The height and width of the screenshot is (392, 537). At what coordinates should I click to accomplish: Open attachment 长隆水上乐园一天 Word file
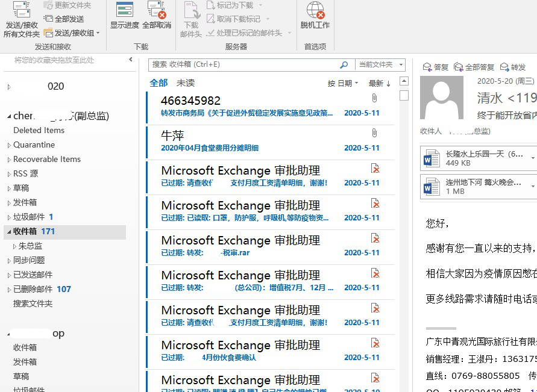click(x=479, y=158)
